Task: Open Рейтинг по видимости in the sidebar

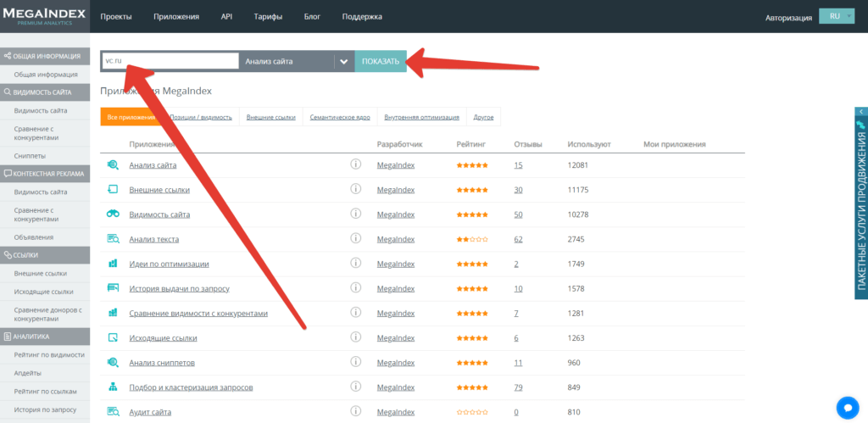Action: click(x=49, y=355)
